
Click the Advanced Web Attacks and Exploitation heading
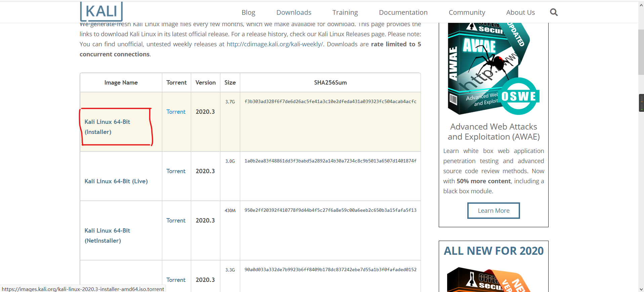click(x=493, y=132)
